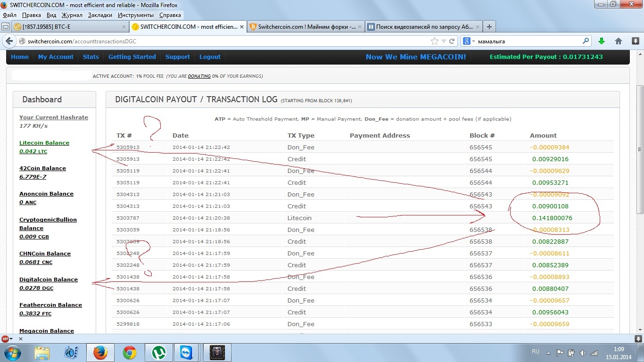Open Google Chrome from taskbar
The image size is (644, 362).
point(130,353)
